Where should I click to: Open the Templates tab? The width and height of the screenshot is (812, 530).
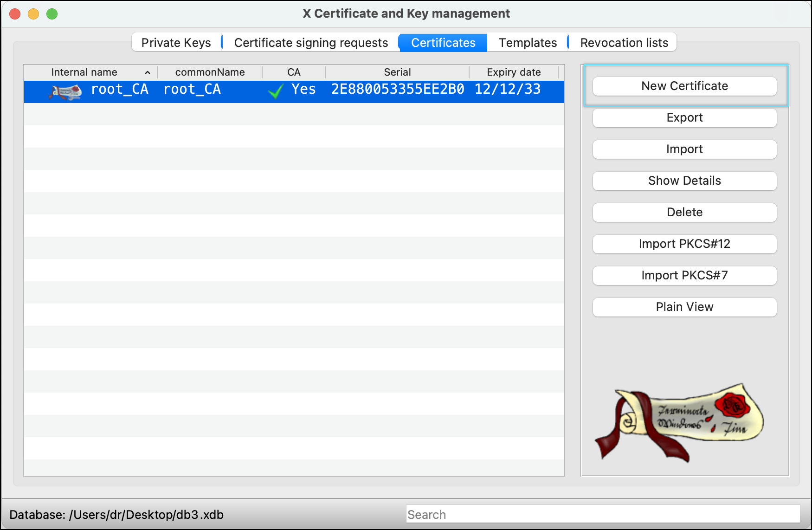pyautogui.click(x=528, y=42)
